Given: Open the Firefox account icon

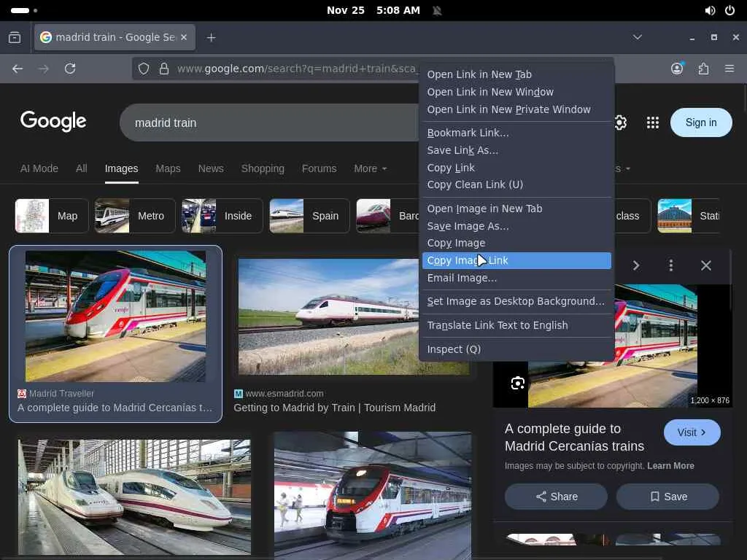Looking at the screenshot, I should pos(677,69).
